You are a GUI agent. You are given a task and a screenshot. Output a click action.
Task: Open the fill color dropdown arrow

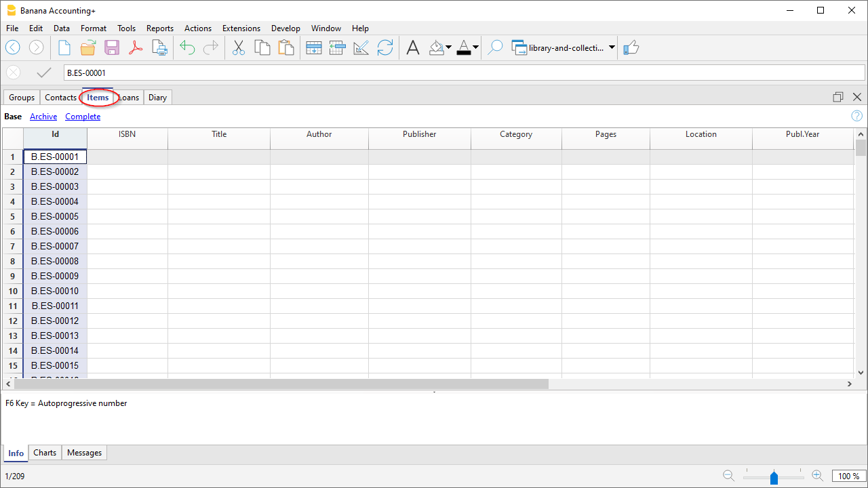click(x=448, y=47)
